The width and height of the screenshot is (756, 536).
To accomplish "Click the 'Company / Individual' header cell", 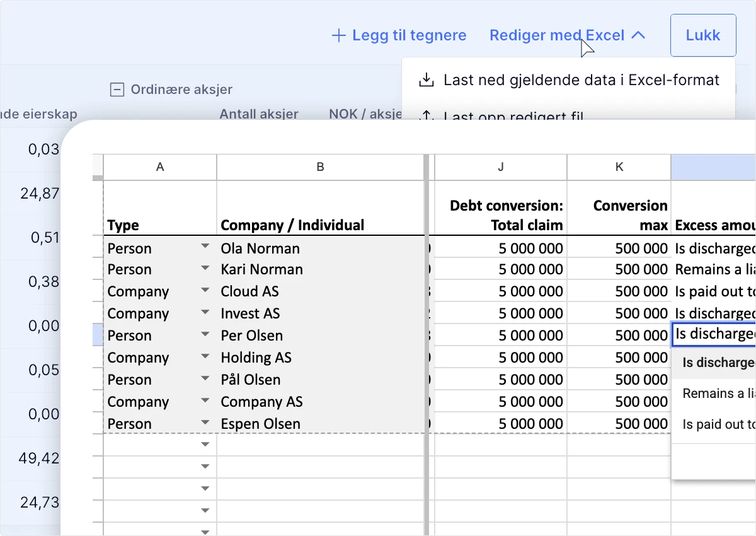I will [321, 208].
